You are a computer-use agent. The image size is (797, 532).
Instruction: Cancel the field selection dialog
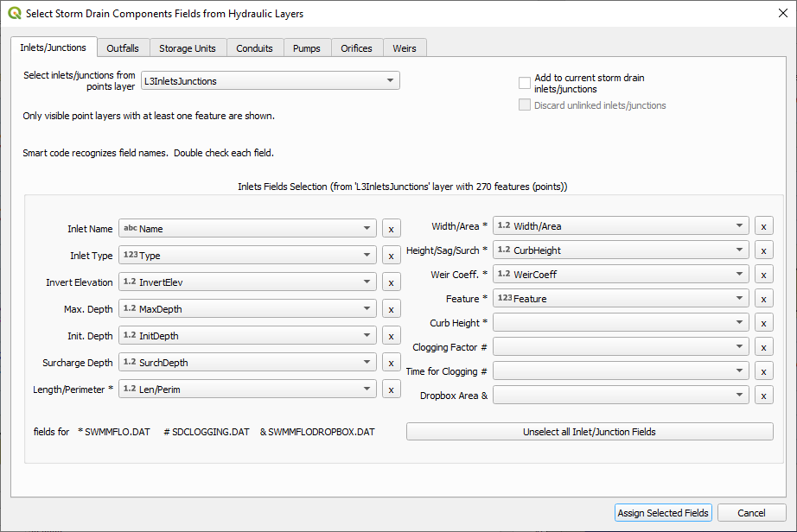coord(751,513)
